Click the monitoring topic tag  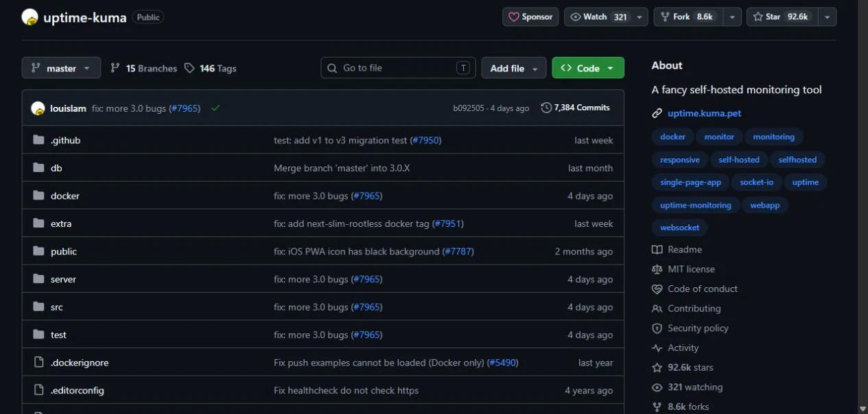point(773,137)
